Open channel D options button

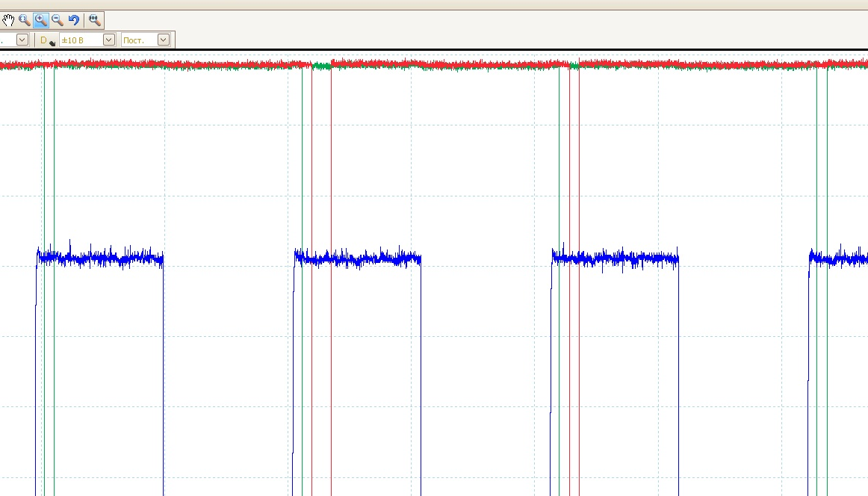[x=47, y=40]
